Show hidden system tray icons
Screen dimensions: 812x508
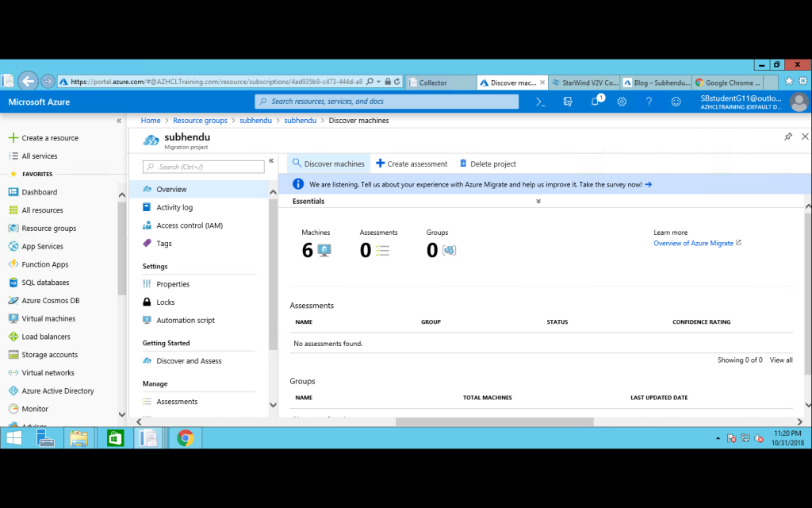[718, 438]
